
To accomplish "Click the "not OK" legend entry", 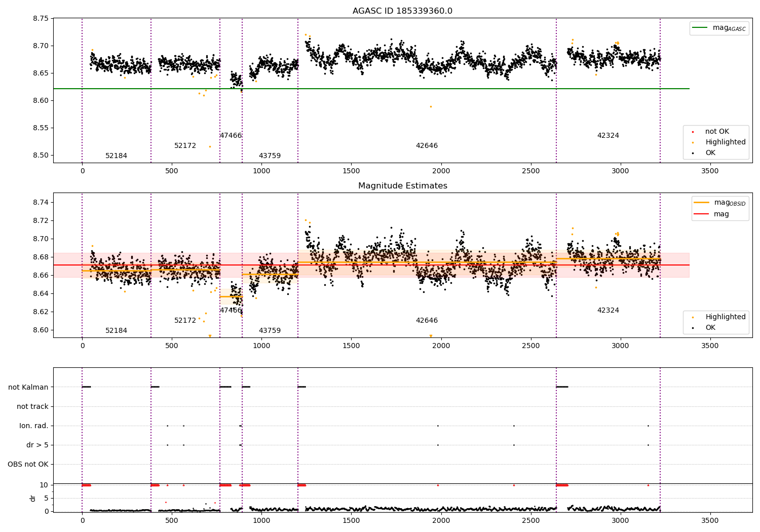I will tap(717, 132).
